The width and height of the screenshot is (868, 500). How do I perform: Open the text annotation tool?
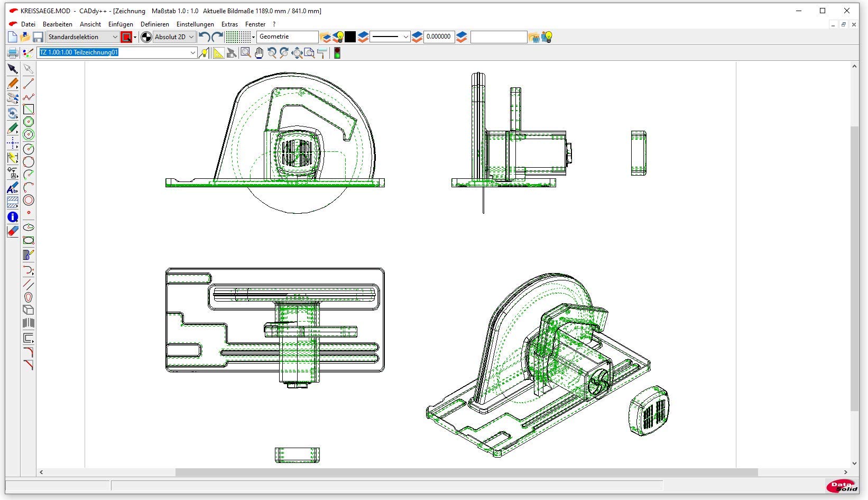coord(13,188)
